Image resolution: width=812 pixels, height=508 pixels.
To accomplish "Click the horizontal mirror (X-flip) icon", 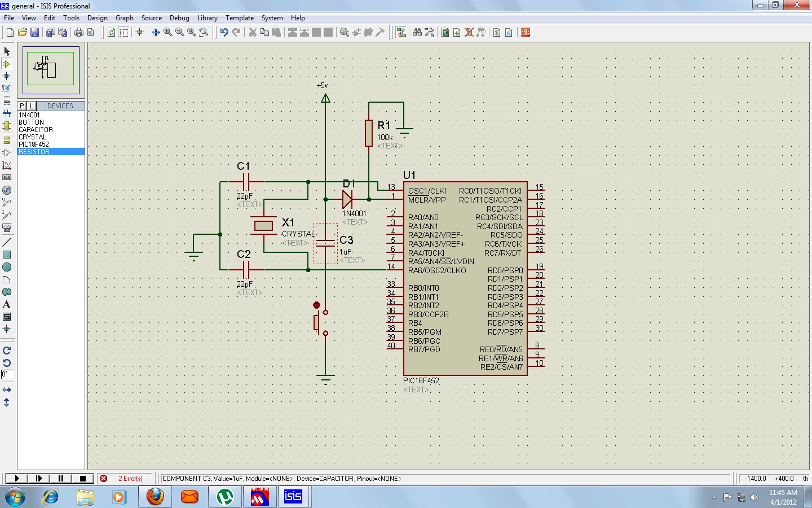I will tap(7, 390).
